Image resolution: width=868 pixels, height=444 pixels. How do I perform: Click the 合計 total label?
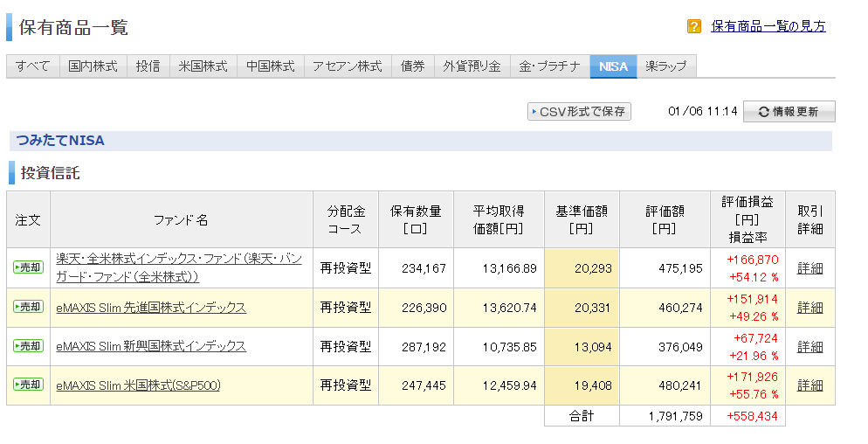coord(582,416)
